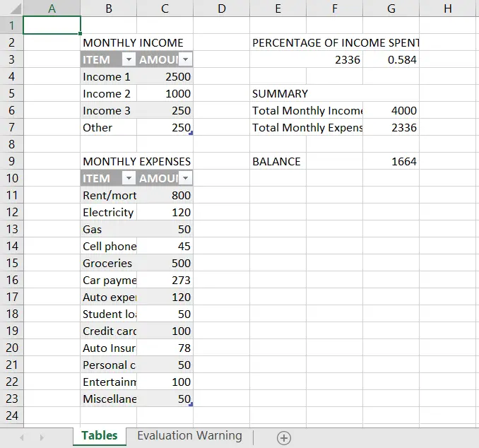Image resolution: width=479 pixels, height=448 pixels.
Task: Click the 0.584 percentage cell
Action: (391, 59)
